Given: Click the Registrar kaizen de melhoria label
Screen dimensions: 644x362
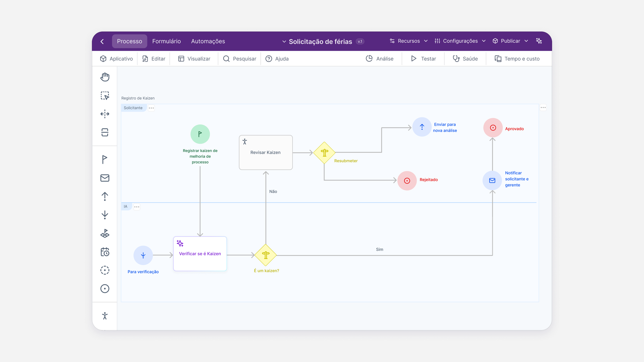Looking at the screenshot, I should [200, 156].
